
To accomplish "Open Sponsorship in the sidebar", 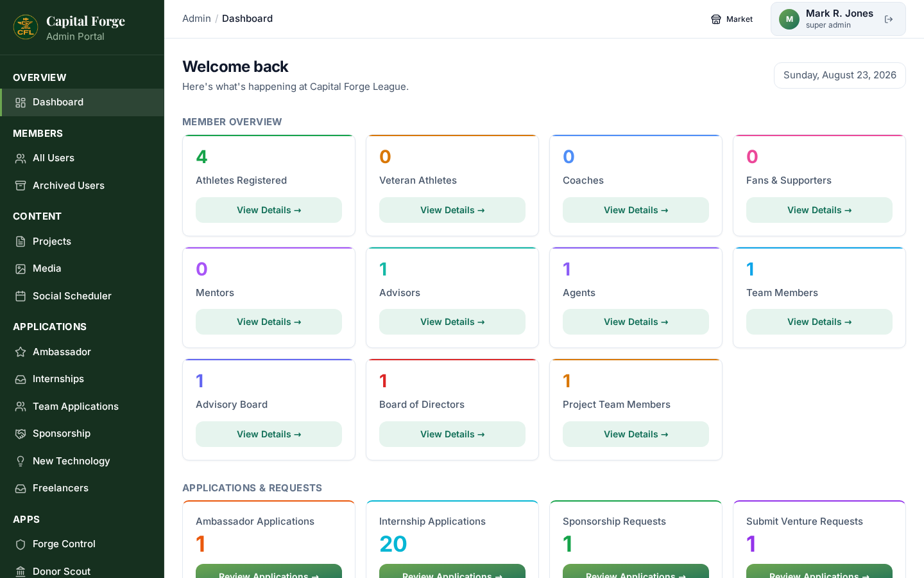I will click(x=82, y=433).
